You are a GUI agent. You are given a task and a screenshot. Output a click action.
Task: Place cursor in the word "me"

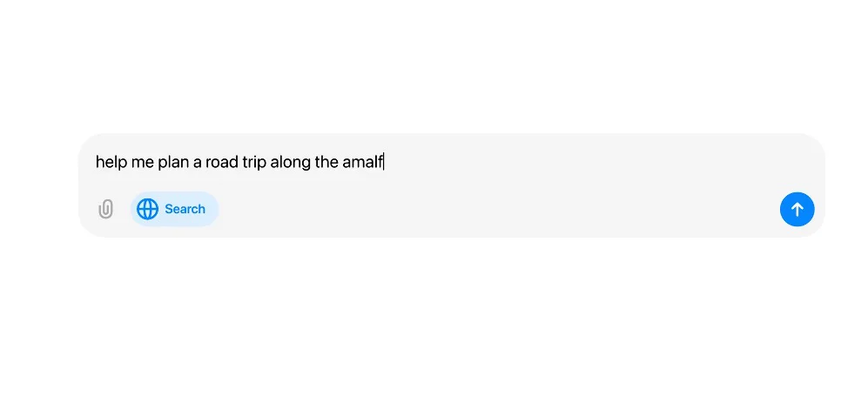(142, 162)
